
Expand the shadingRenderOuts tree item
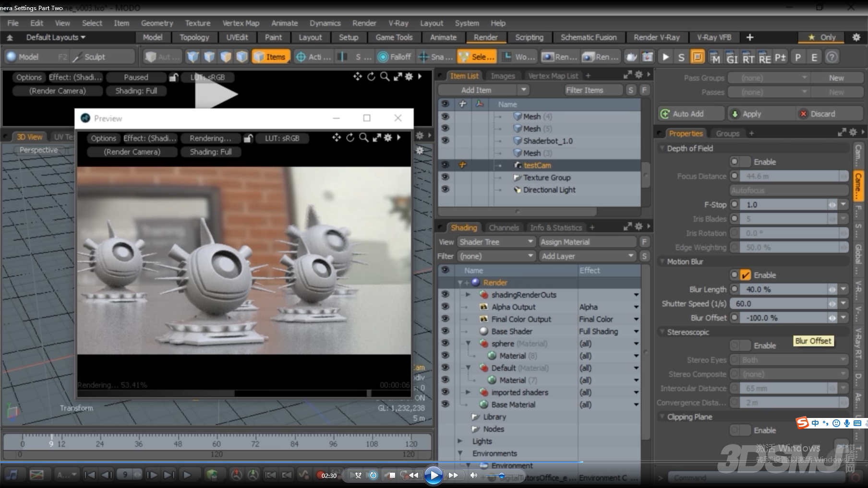pyautogui.click(x=468, y=295)
